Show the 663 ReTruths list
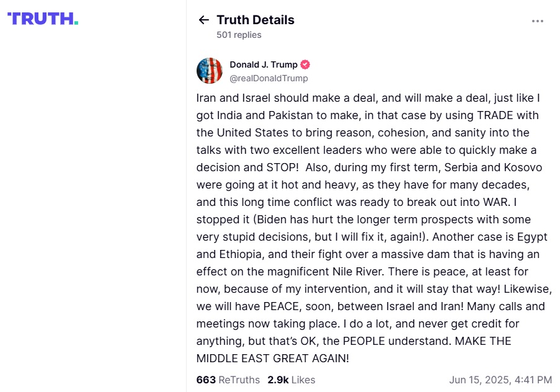The width and height of the screenshot is (560, 392). click(228, 380)
